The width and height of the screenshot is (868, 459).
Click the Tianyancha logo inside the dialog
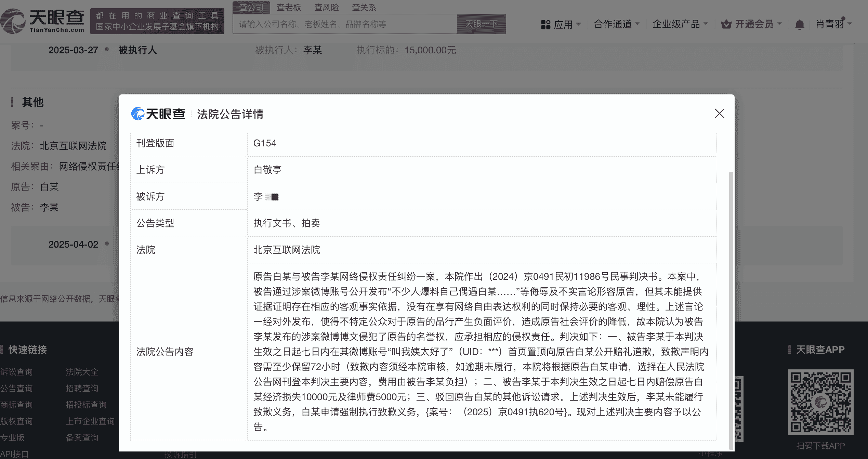coord(158,114)
